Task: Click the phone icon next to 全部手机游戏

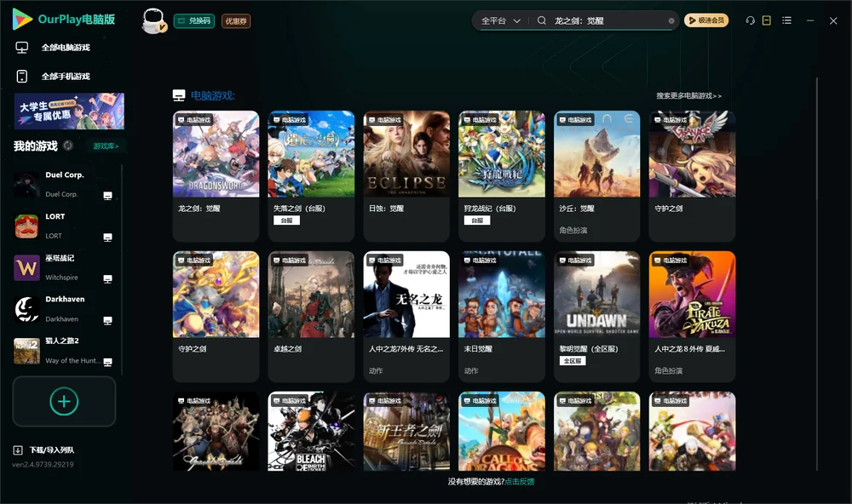Action: [x=22, y=77]
